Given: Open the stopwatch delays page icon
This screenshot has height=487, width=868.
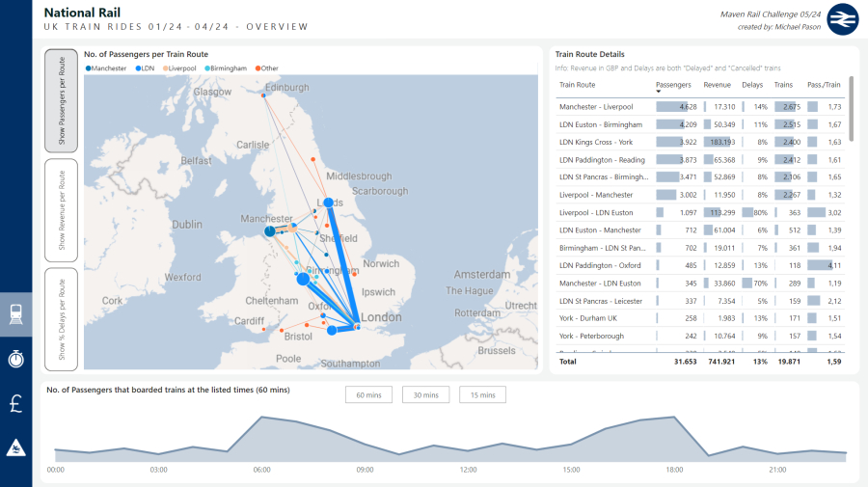Looking at the screenshot, I should [16, 359].
